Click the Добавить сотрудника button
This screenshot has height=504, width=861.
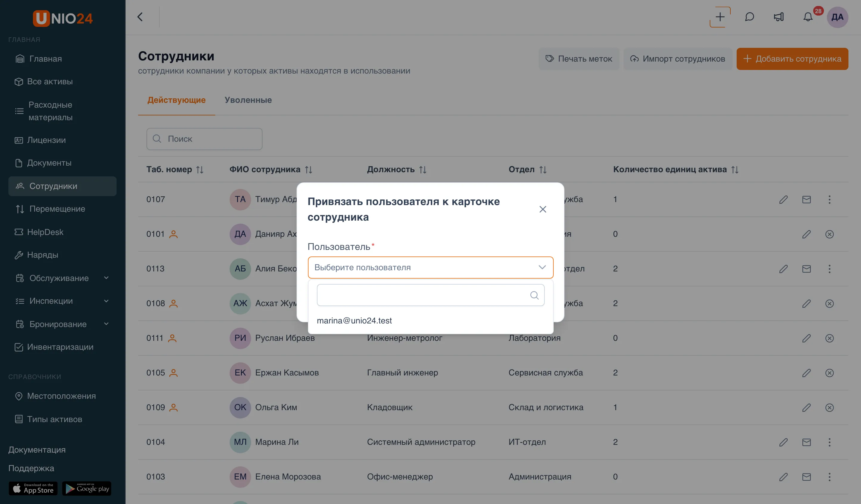coord(792,59)
